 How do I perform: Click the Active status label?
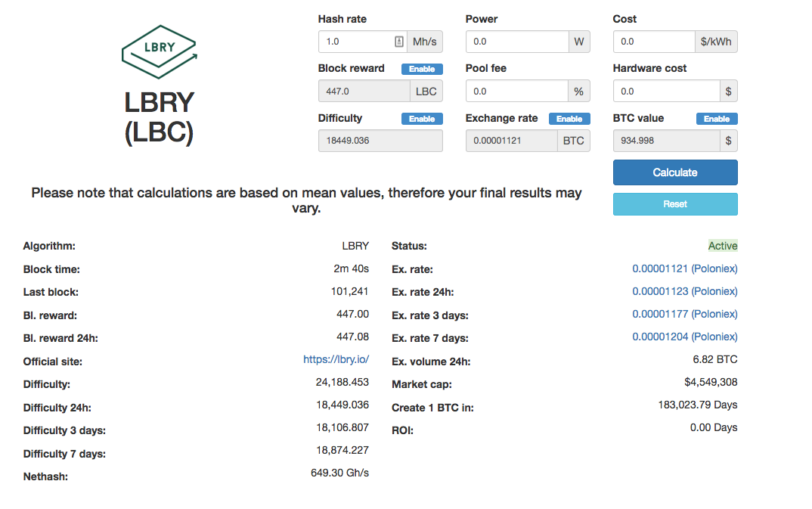pos(723,246)
